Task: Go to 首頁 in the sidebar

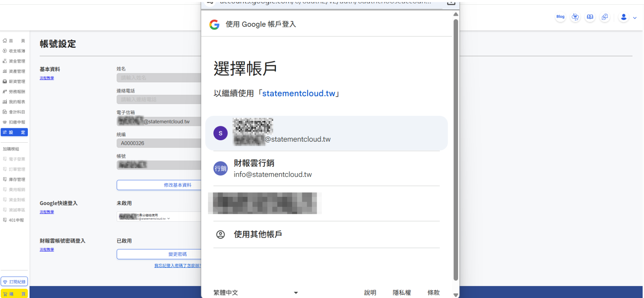Action: pos(14,41)
